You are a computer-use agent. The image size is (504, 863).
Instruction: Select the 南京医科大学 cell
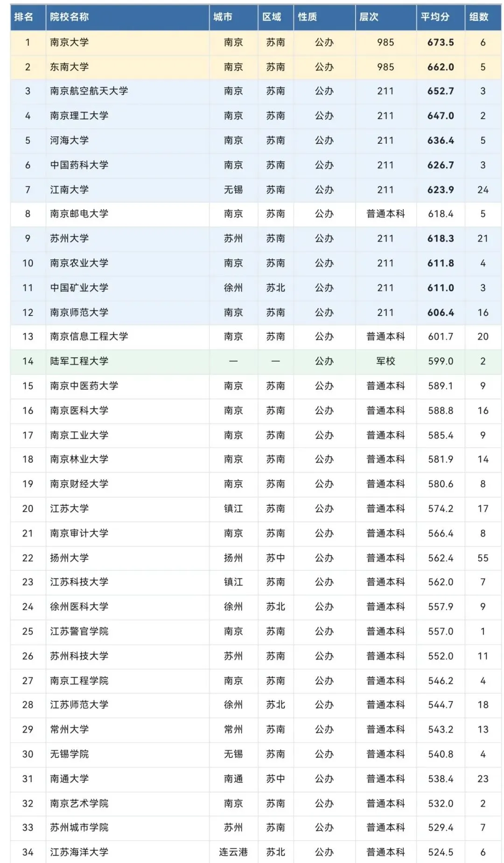127,411
